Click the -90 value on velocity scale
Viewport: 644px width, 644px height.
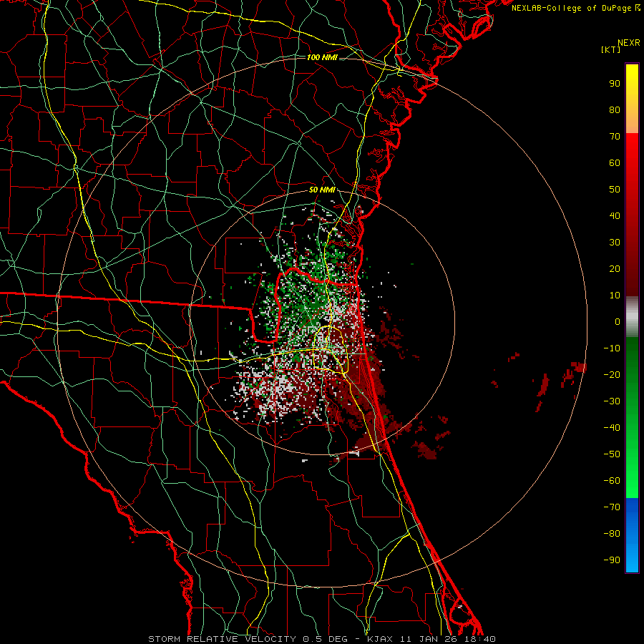(x=612, y=560)
